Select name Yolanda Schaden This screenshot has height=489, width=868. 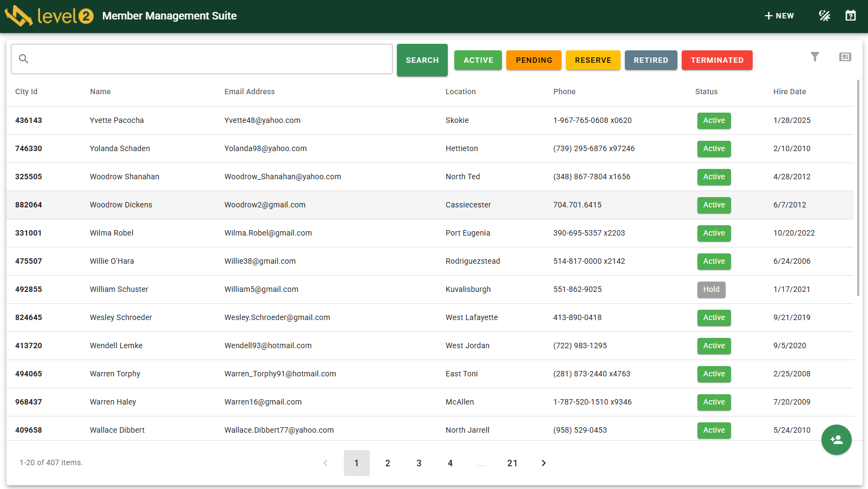[x=120, y=148]
